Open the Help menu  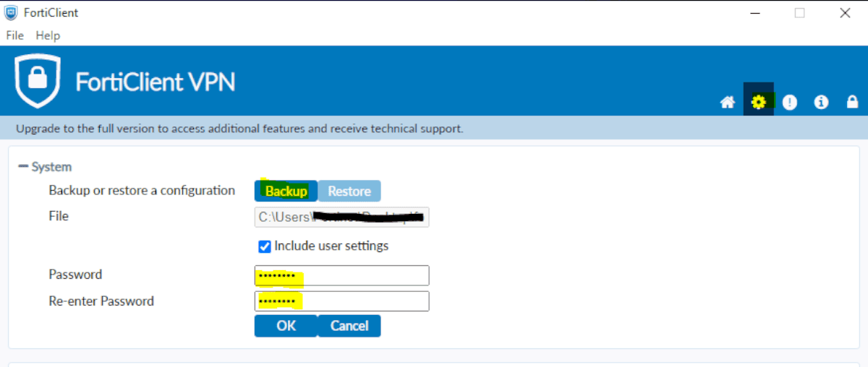pyautogui.click(x=48, y=35)
